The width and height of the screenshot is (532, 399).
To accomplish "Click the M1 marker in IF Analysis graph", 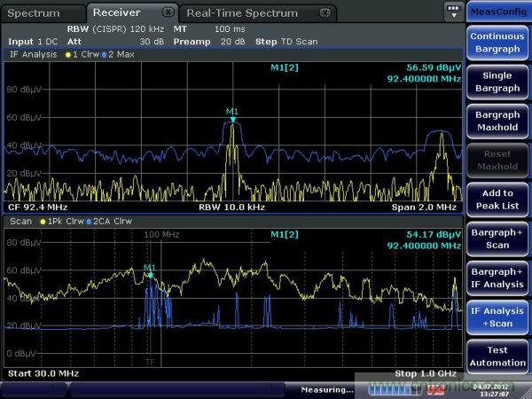I will click(x=232, y=115).
